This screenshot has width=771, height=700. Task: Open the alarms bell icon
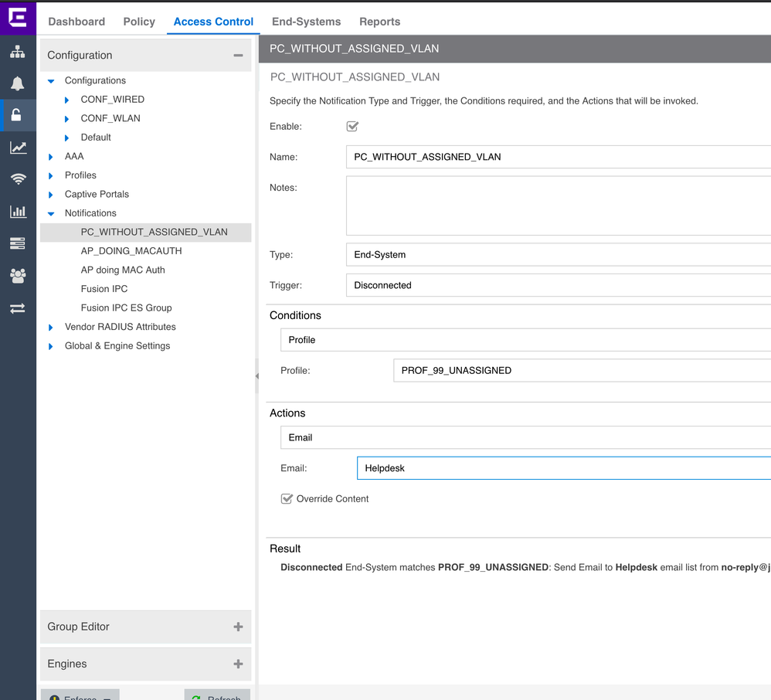coord(17,83)
